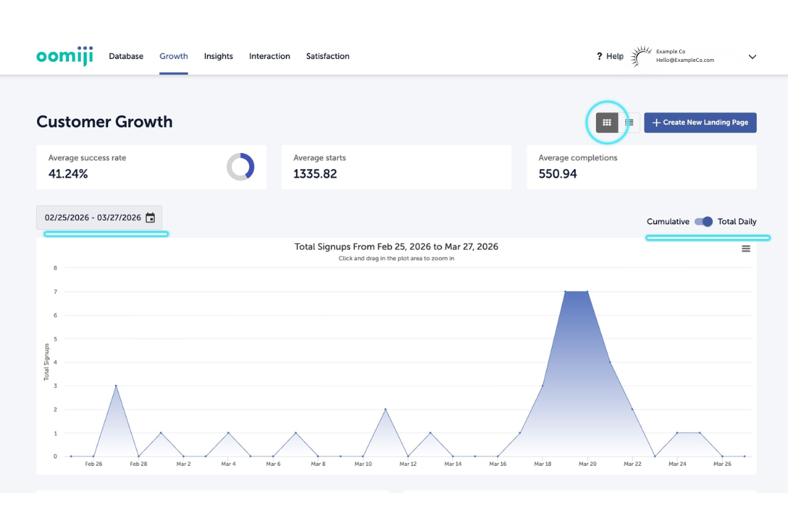The width and height of the screenshot is (788, 532).
Task: Toggle Cumulative / Total Daily switch
Action: [703, 222]
